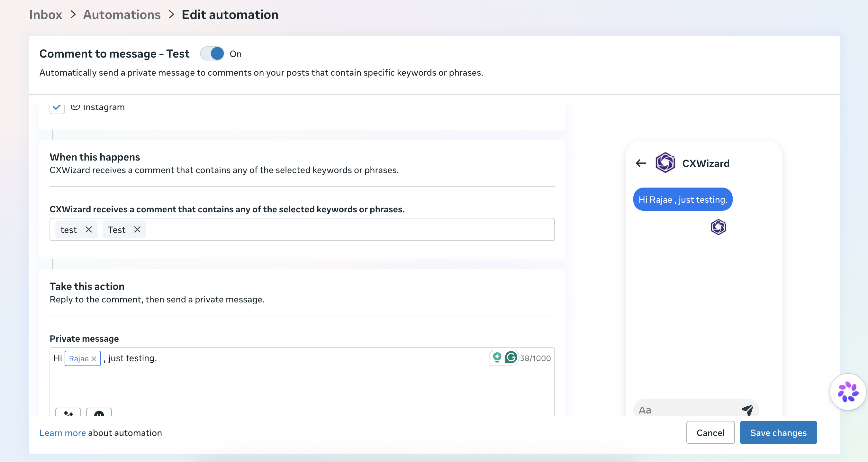Click the back arrow in chat preview
The image size is (868, 462).
(641, 163)
